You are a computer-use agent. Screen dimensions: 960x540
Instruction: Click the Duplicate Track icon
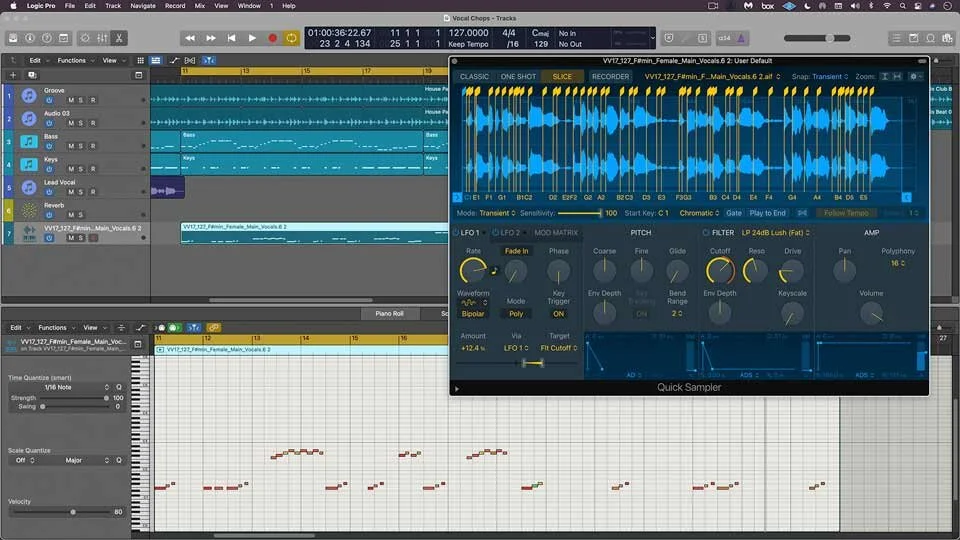point(32,75)
